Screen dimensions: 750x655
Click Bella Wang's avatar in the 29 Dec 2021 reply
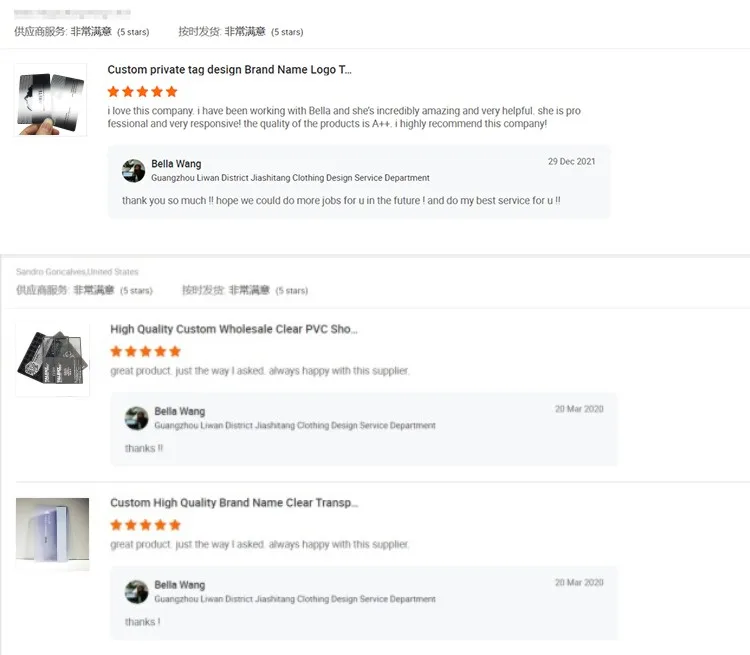133,171
